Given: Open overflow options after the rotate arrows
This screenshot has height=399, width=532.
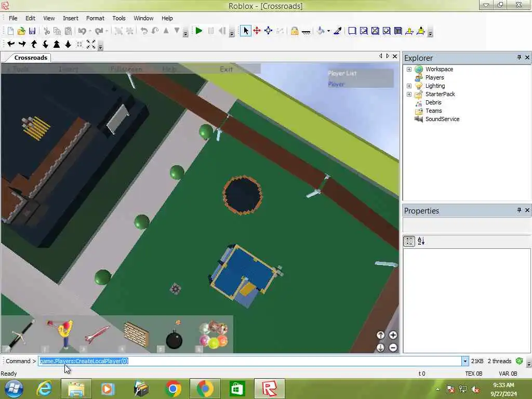Looking at the screenshot, I should click(185, 34).
